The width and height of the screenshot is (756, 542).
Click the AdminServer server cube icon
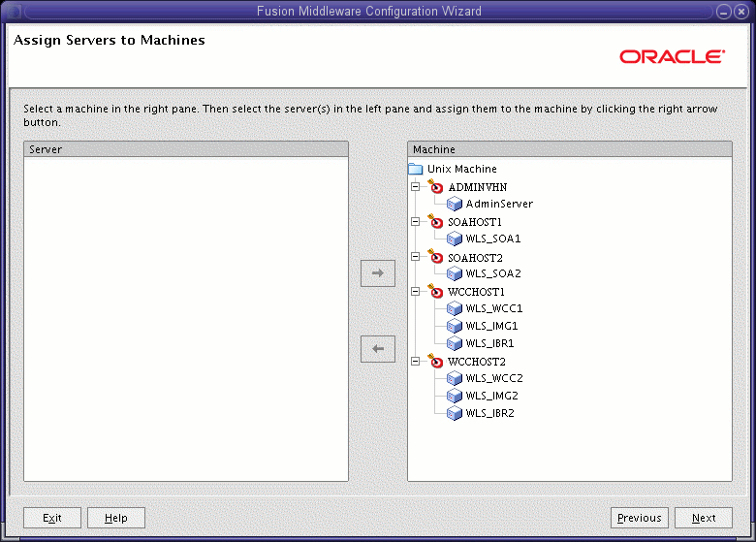point(455,204)
